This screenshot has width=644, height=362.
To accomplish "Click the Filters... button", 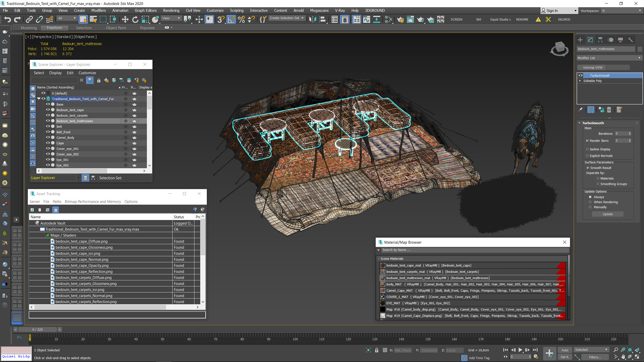I will pos(595,357).
